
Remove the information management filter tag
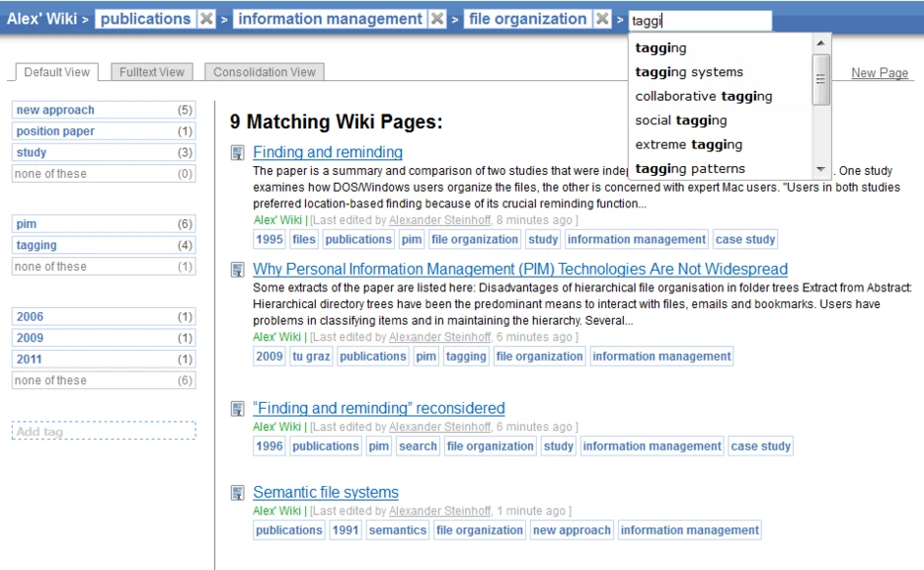tap(437, 19)
